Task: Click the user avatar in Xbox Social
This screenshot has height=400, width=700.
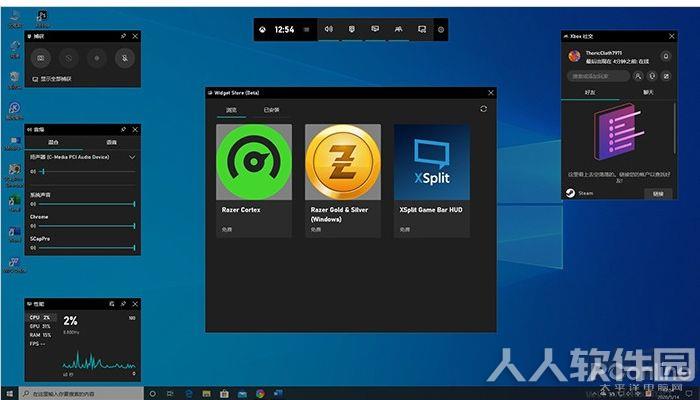Action: click(x=574, y=56)
